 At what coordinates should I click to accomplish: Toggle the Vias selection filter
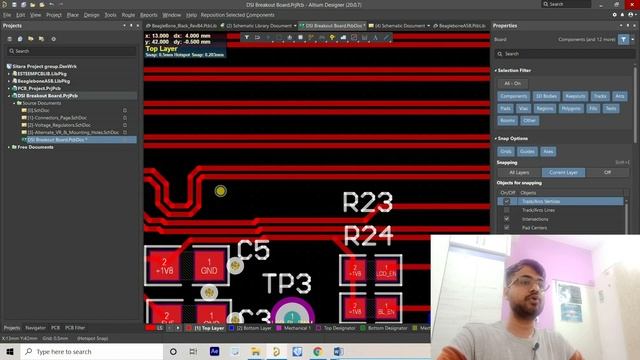[x=523, y=109]
